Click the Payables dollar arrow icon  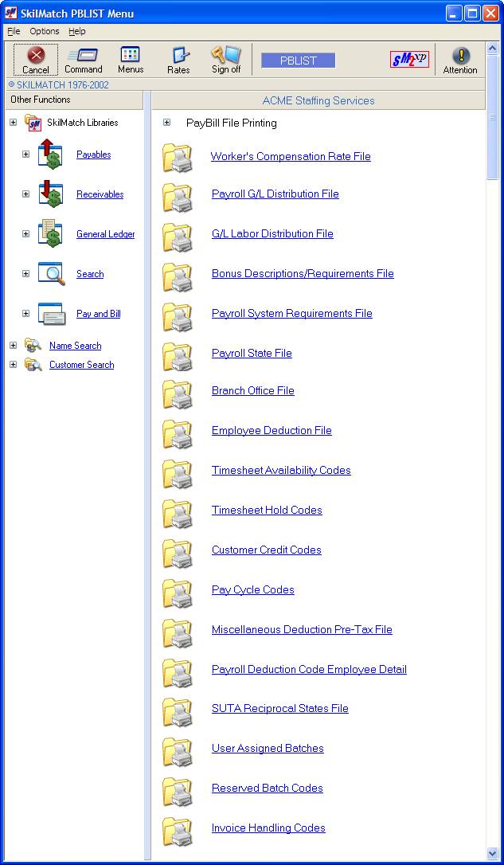[50, 154]
